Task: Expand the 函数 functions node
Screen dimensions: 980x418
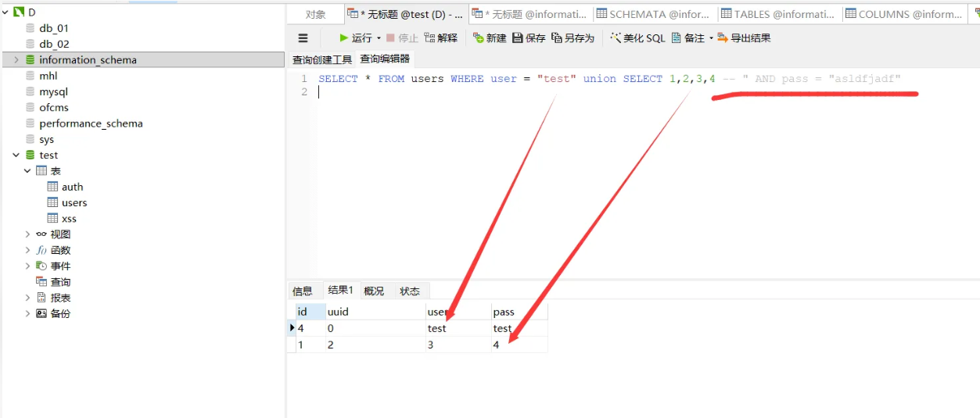Action: (27, 250)
